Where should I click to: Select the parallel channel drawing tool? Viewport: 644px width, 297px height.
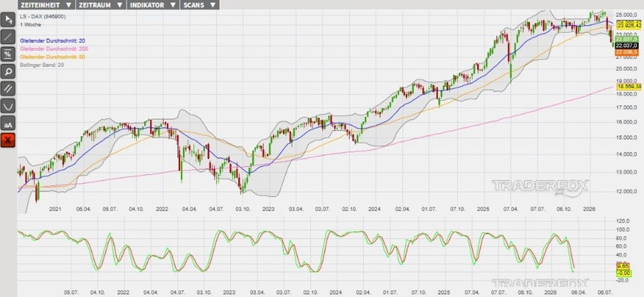point(9,88)
